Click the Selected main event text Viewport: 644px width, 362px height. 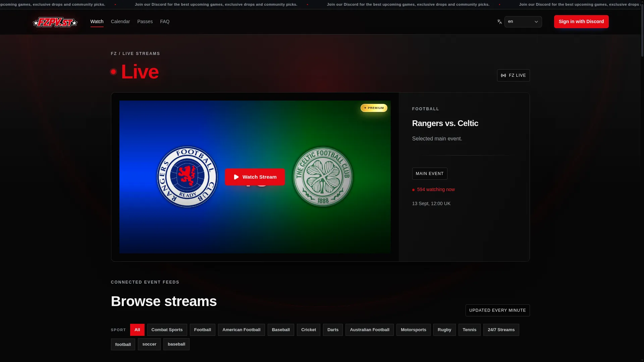[437, 139]
